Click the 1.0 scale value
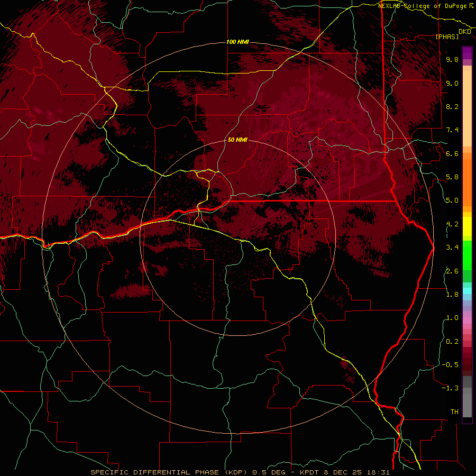Image resolution: width=476 pixels, height=476 pixels. coord(452,318)
